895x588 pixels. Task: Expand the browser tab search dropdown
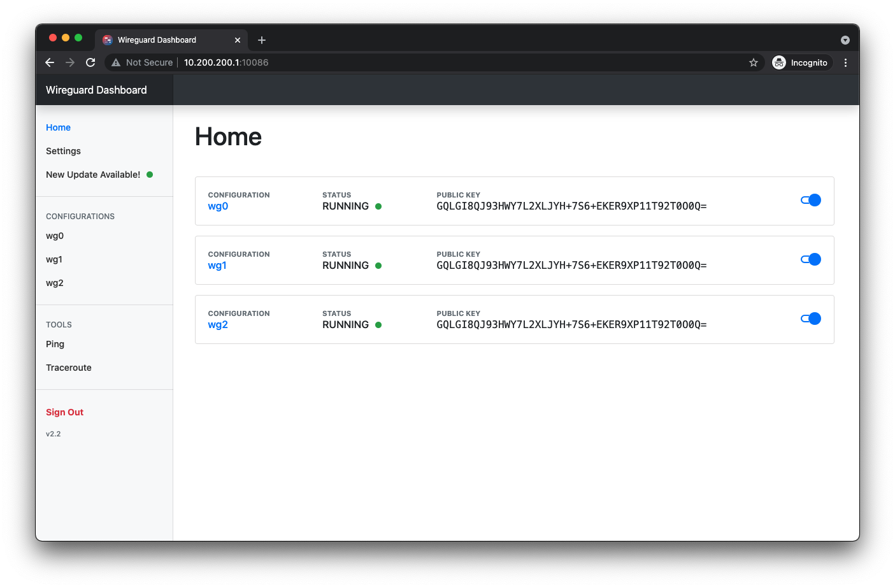tap(845, 40)
